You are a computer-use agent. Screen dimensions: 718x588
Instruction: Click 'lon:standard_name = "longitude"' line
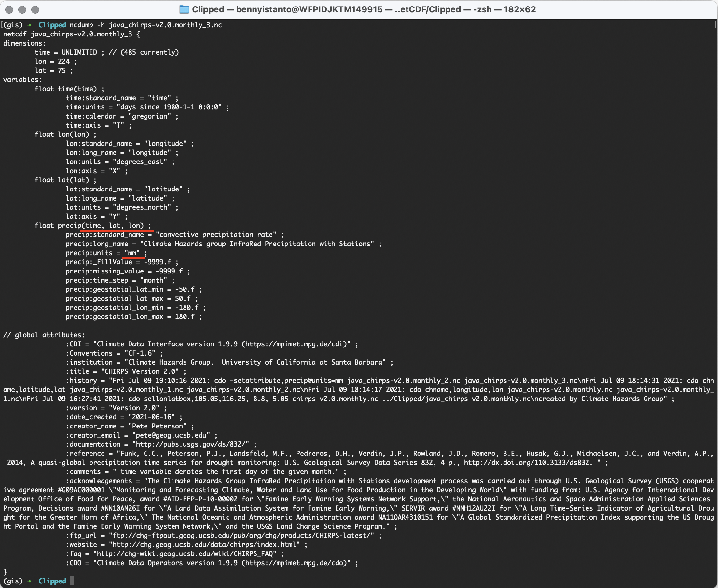coord(130,144)
